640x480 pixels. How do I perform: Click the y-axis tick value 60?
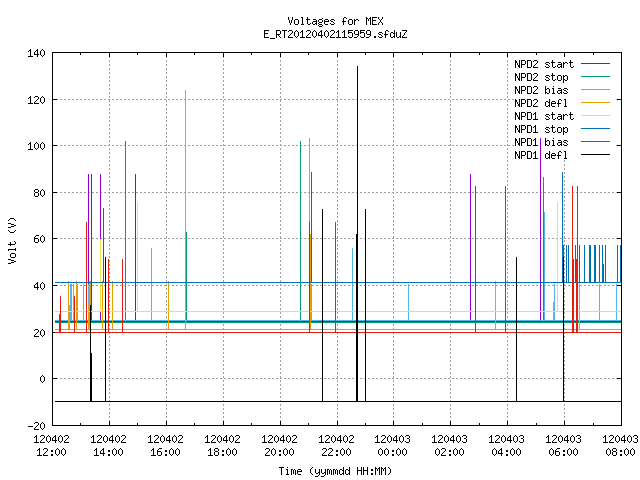point(39,239)
